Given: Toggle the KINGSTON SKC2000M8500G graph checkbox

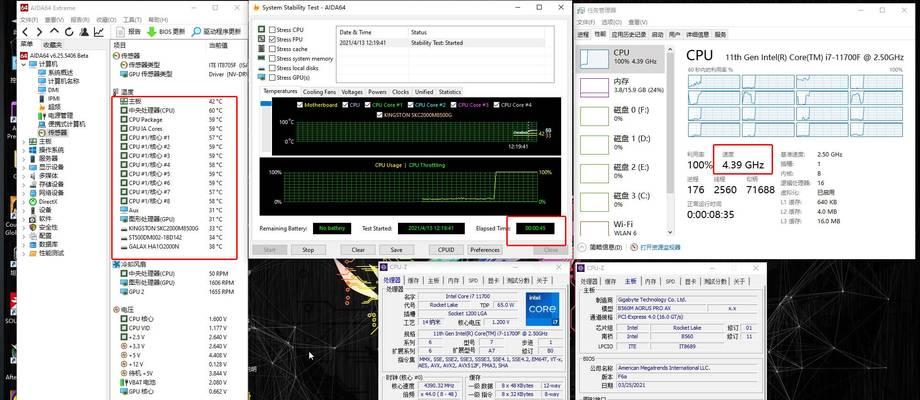Looking at the screenshot, I should coord(378,115).
